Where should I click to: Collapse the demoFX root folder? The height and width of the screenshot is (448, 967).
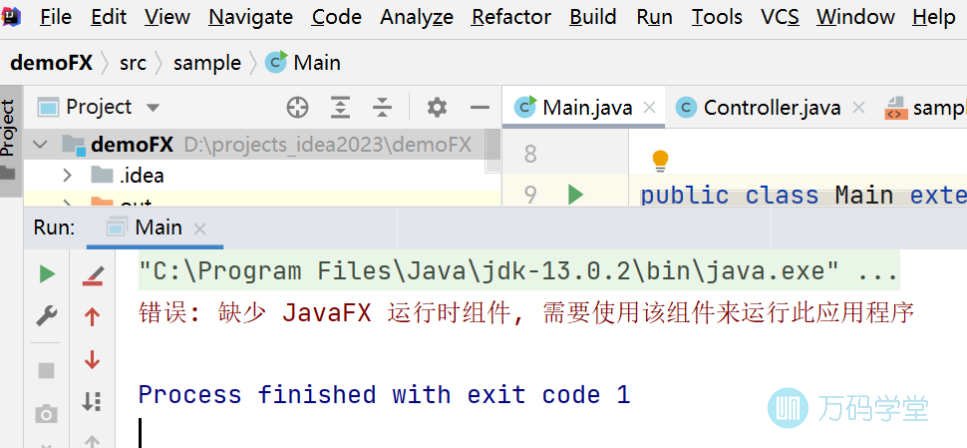[x=41, y=145]
